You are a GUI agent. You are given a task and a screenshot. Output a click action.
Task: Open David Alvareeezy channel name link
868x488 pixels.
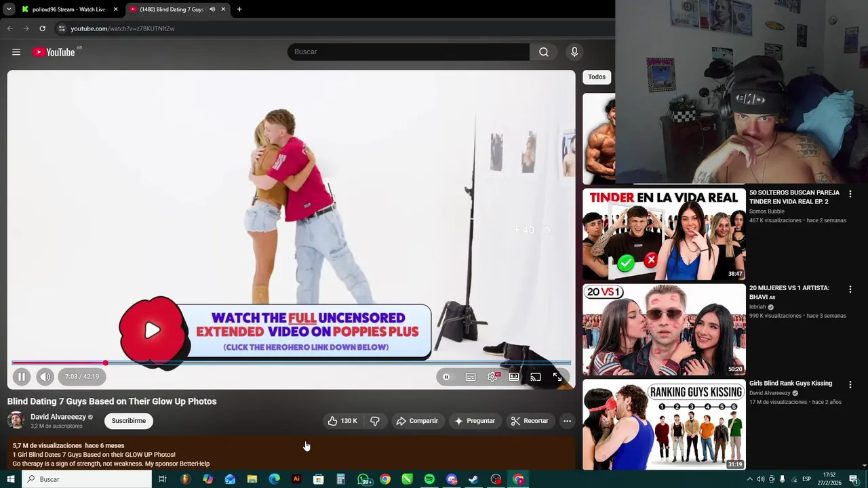[58, 417]
